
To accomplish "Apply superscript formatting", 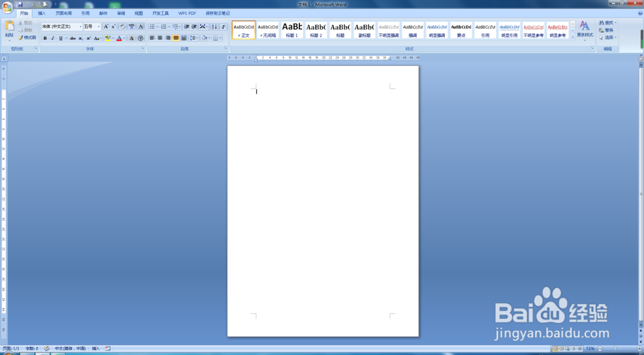I will pos(88,38).
